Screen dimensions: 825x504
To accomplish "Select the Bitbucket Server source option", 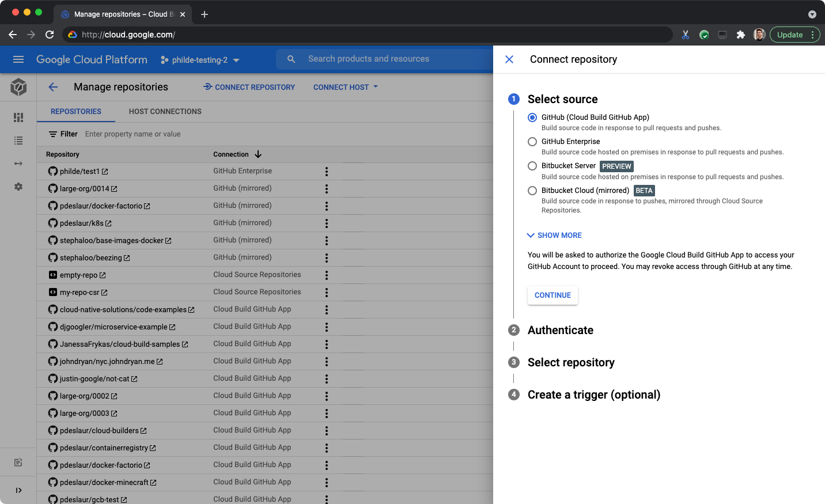I will [x=532, y=166].
